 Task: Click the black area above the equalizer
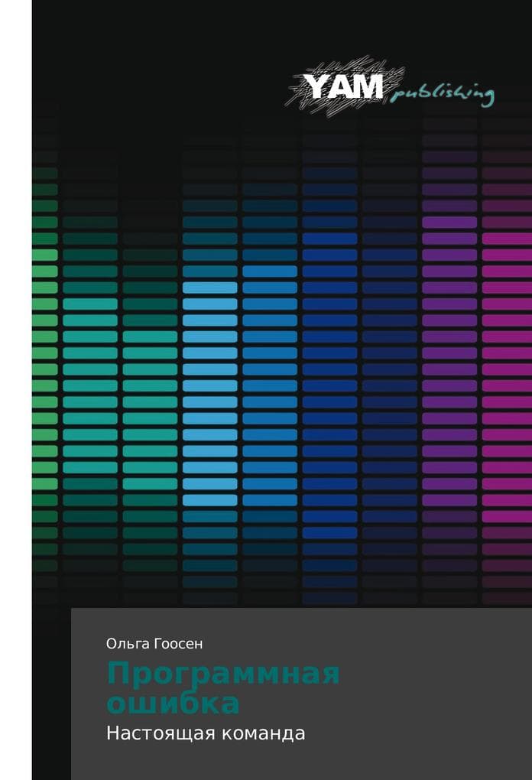click(164, 65)
